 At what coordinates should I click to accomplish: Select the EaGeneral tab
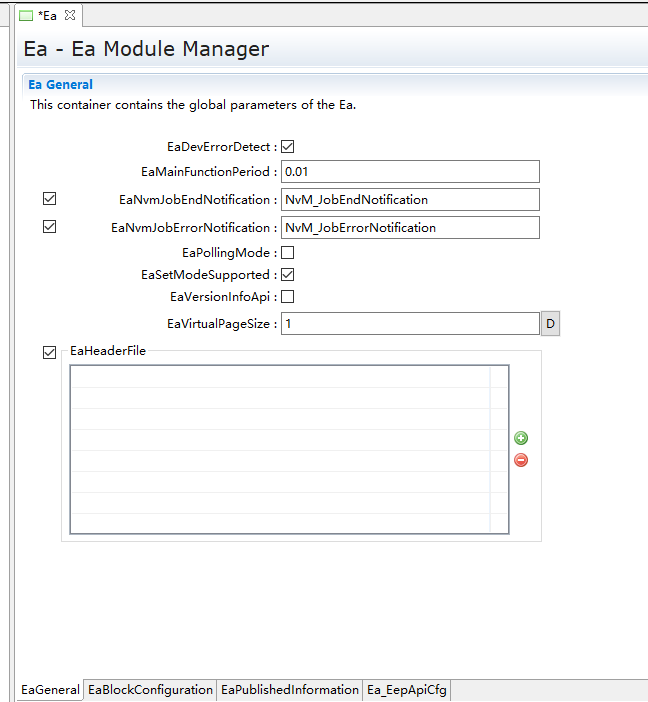point(50,690)
